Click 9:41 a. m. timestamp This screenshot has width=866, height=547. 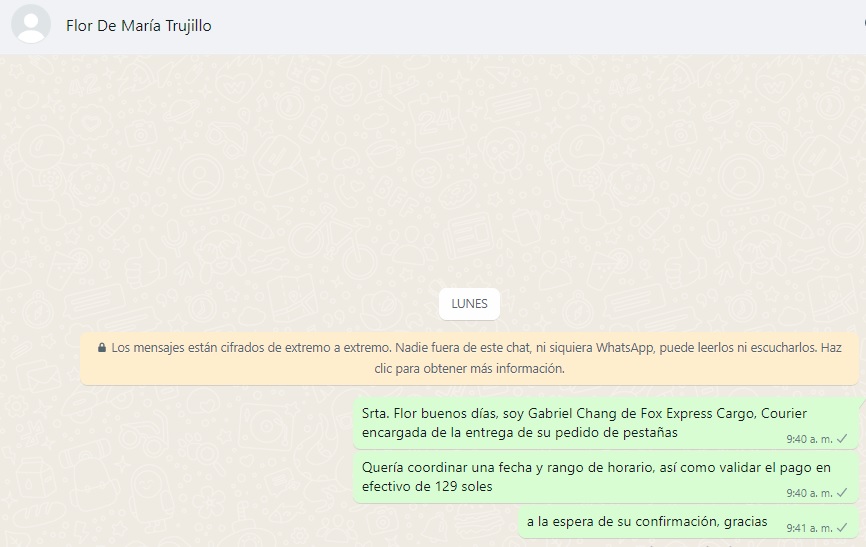coord(809,528)
